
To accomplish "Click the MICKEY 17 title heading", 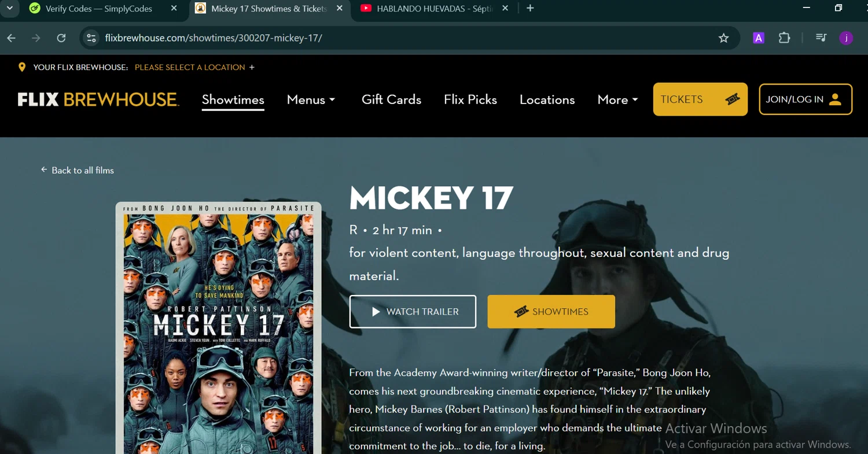I will click(431, 198).
